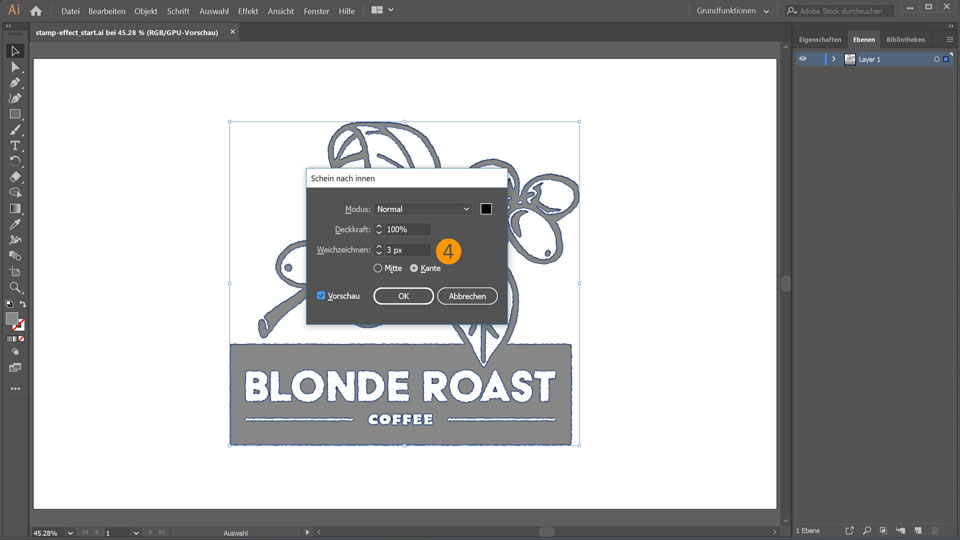Expand Layer 1 sublayers
Image resolution: width=960 pixels, height=540 pixels.
click(834, 59)
